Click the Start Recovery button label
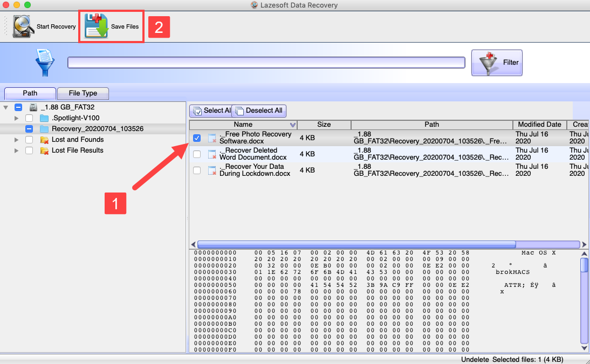 pos(56,27)
